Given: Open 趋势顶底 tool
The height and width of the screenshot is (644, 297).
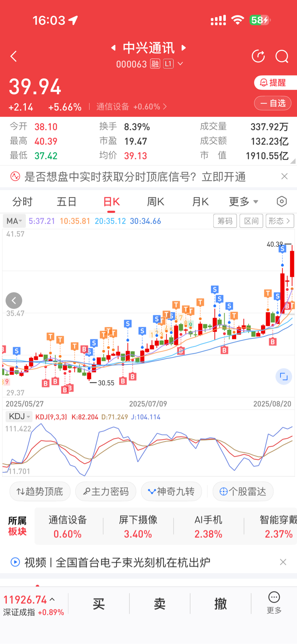Looking at the screenshot, I should coord(40,491).
